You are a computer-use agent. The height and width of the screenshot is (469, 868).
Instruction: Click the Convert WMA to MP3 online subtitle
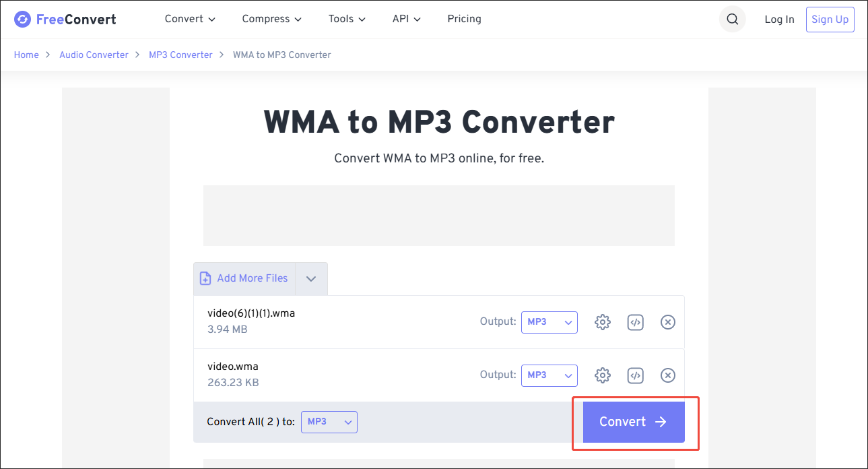click(x=439, y=159)
